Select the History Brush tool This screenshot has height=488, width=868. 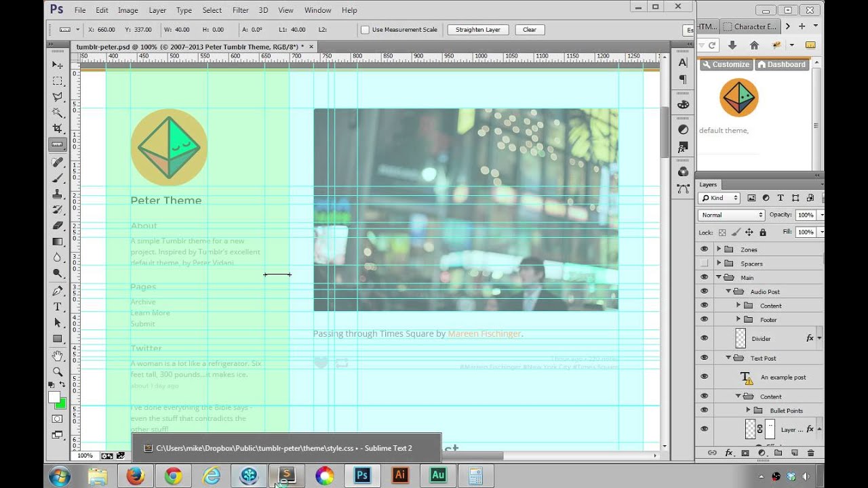pyautogui.click(x=58, y=209)
